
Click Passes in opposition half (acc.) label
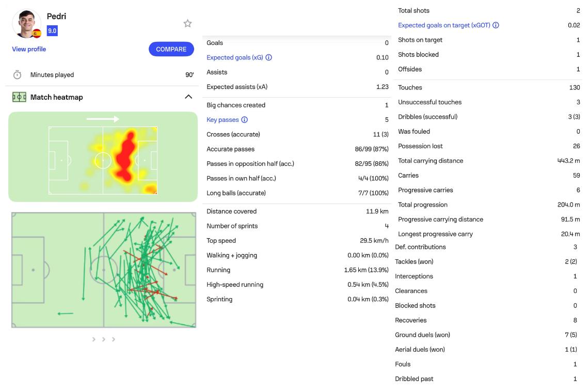250,164
